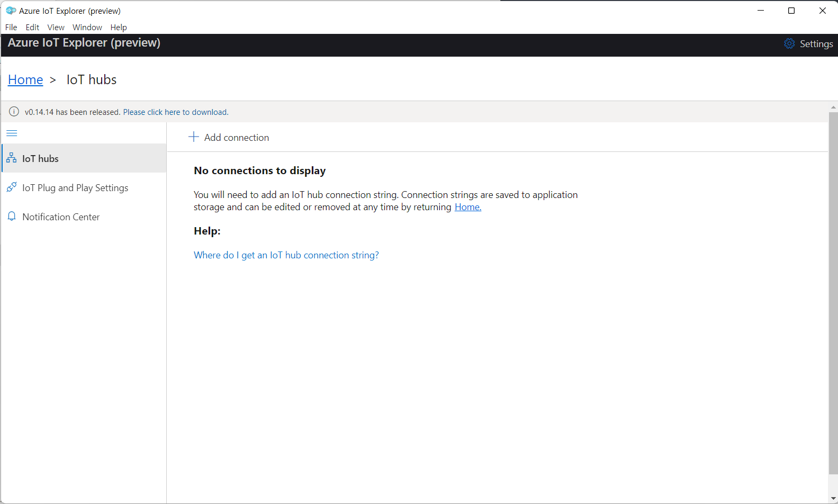This screenshot has height=504, width=838.
Task: Click the Azure IoT Explorer app icon in title bar
Action: point(11,11)
